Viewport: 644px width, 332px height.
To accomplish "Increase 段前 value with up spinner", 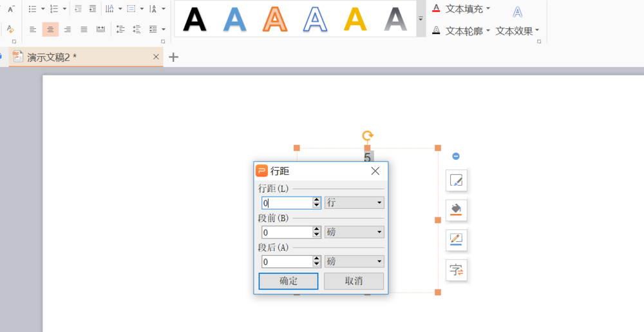I will click(317, 229).
